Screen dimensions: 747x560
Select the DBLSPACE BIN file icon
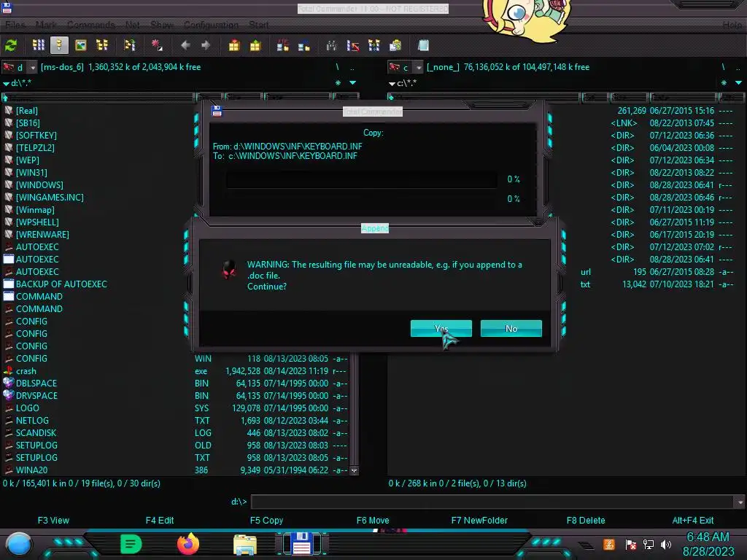point(9,383)
